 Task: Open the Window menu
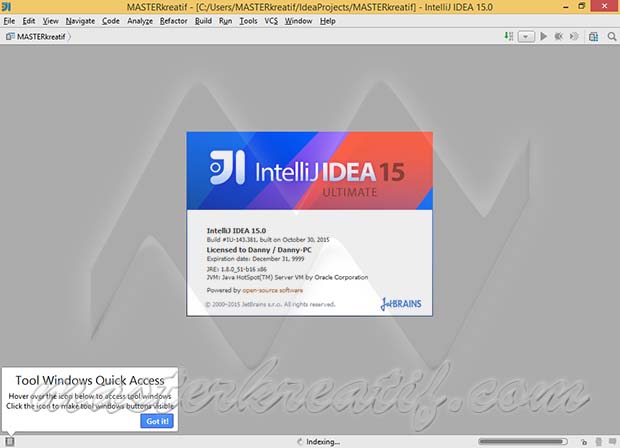(x=299, y=21)
